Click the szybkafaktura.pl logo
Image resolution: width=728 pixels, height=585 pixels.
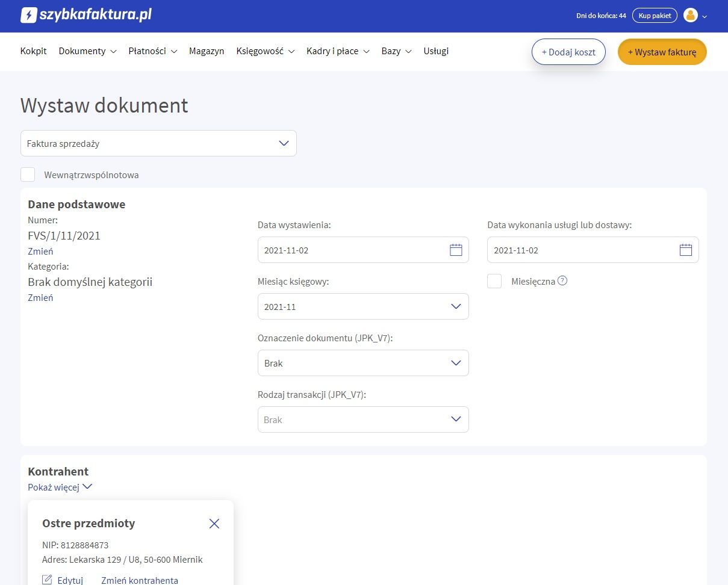point(86,15)
